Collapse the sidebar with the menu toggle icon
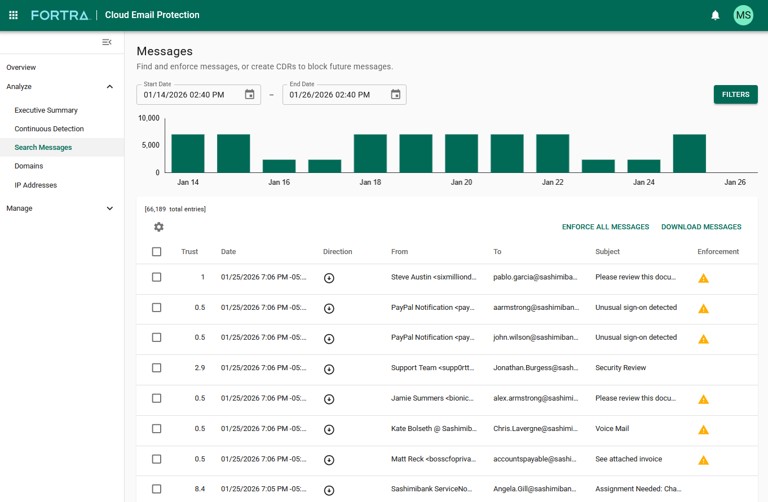Image resolution: width=768 pixels, height=502 pixels. [x=107, y=42]
